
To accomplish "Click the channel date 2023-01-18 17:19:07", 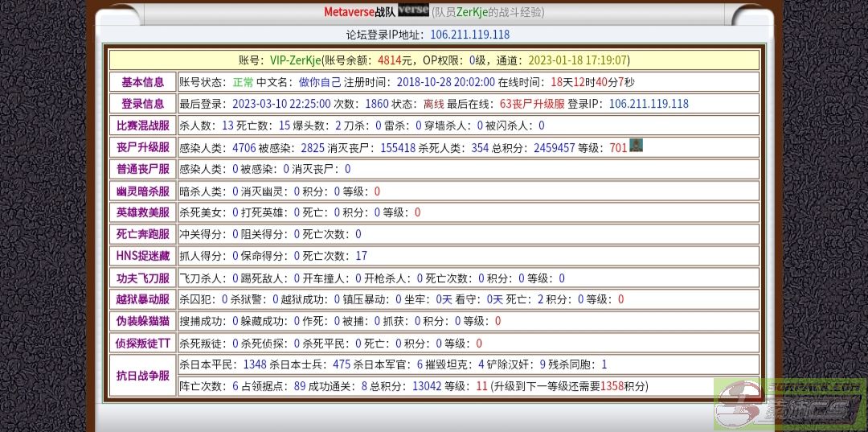I will [577, 60].
